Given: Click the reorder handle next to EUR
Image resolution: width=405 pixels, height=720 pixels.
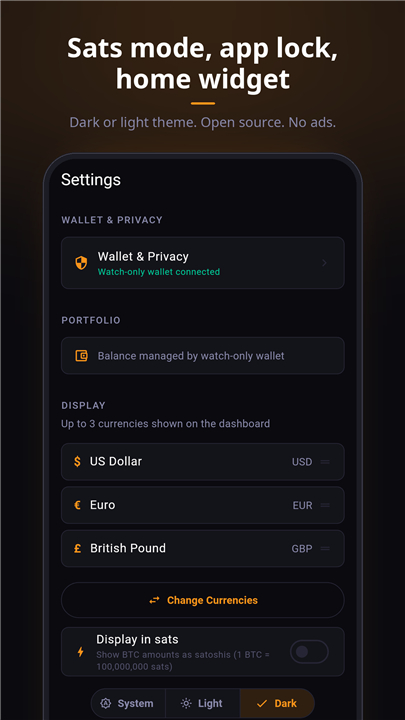Looking at the screenshot, I should (325, 505).
